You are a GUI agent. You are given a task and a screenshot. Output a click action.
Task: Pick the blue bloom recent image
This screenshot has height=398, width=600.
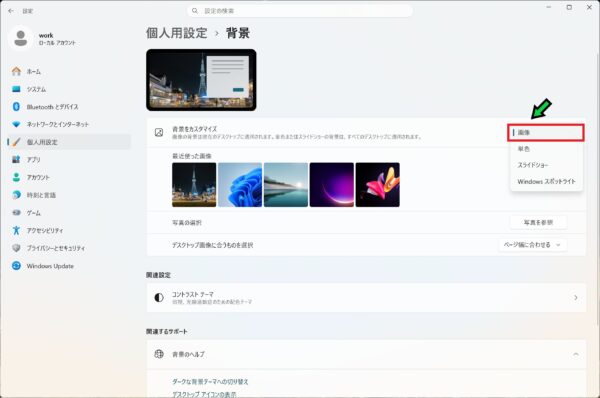[x=240, y=185]
